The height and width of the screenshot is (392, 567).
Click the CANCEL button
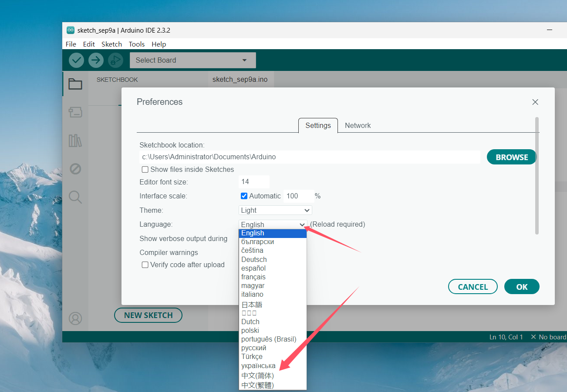coord(473,287)
